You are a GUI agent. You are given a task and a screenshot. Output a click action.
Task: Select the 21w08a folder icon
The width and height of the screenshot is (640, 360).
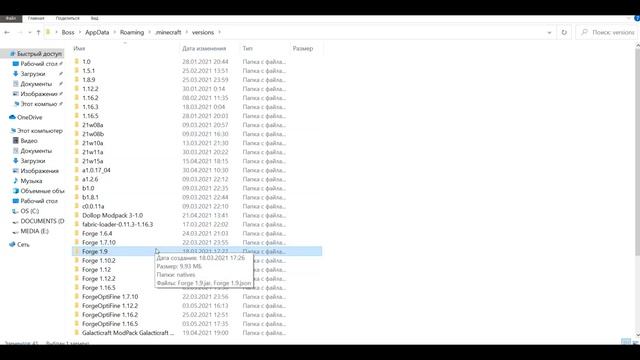tap(76, 124)
